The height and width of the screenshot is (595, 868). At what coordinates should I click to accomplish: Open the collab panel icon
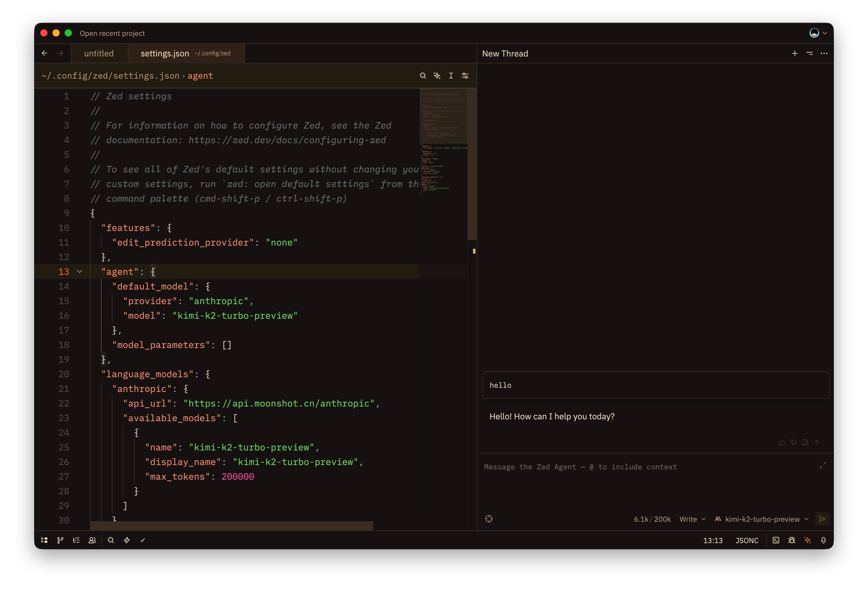pos(92,540)
